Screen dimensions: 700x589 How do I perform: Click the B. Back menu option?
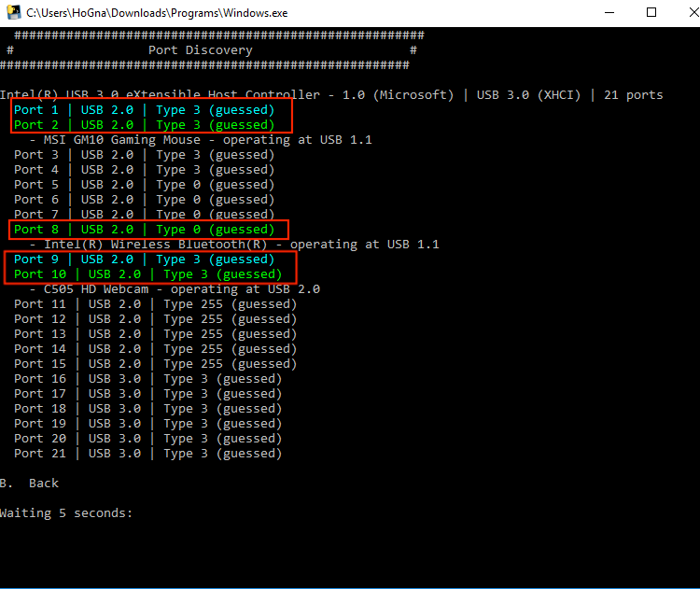click(30, 484)
